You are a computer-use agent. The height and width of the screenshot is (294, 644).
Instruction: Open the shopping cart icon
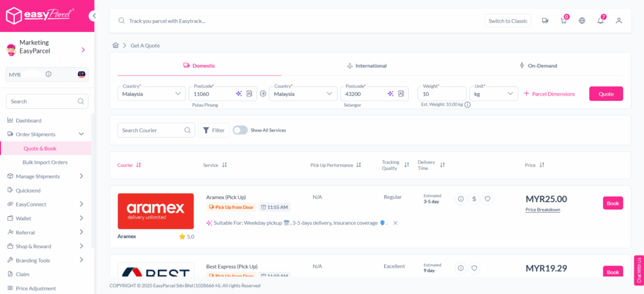[563, 21]
